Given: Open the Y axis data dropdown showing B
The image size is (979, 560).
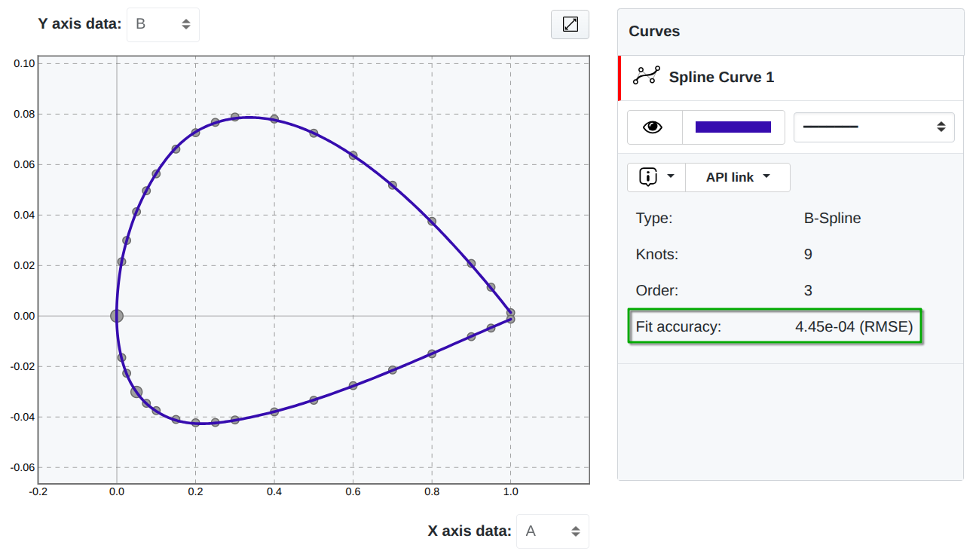Looking at the screenshot, I should pyautogui.click(x=163, y=24).
